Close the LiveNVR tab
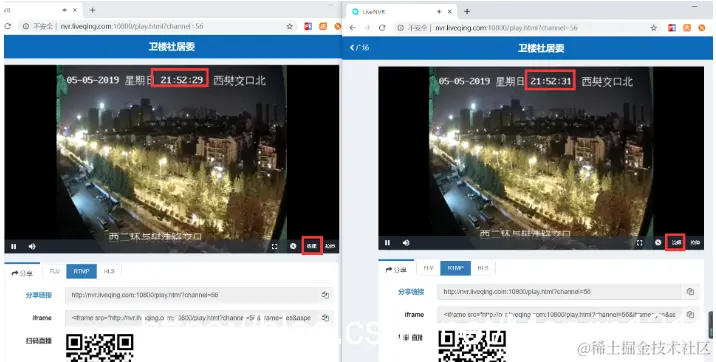 pyautogui.click(x=450, y=12)
